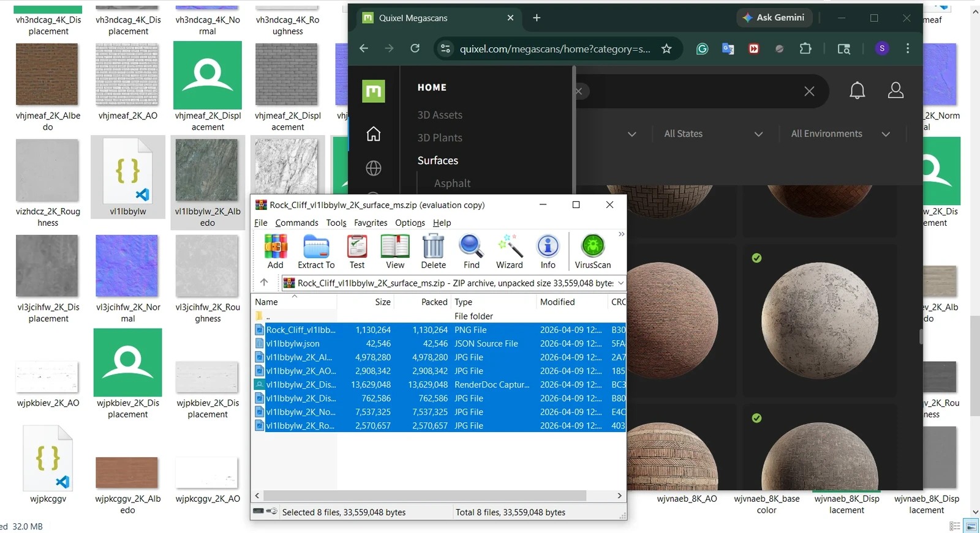Click the globe icon in Quixel sidebar

pyautogui.click(x=374, y=168)
